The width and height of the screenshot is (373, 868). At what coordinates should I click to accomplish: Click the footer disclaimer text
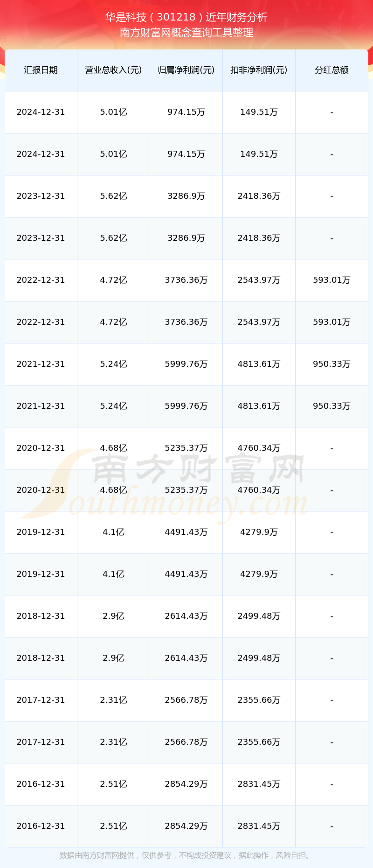[186, 855]
